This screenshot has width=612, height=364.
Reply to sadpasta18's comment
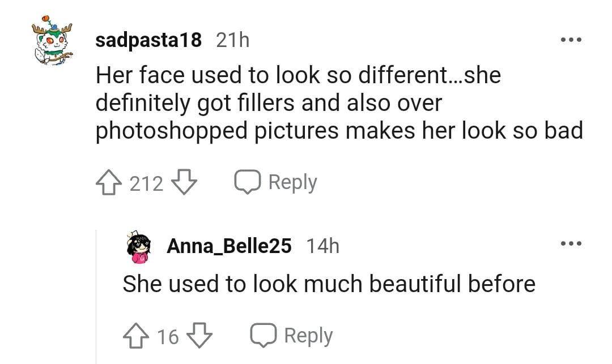point(277,182)
